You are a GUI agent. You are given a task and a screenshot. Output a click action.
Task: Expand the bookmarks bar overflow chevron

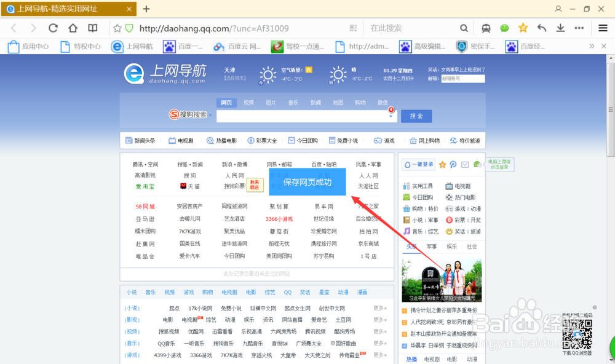coord(592,46)
